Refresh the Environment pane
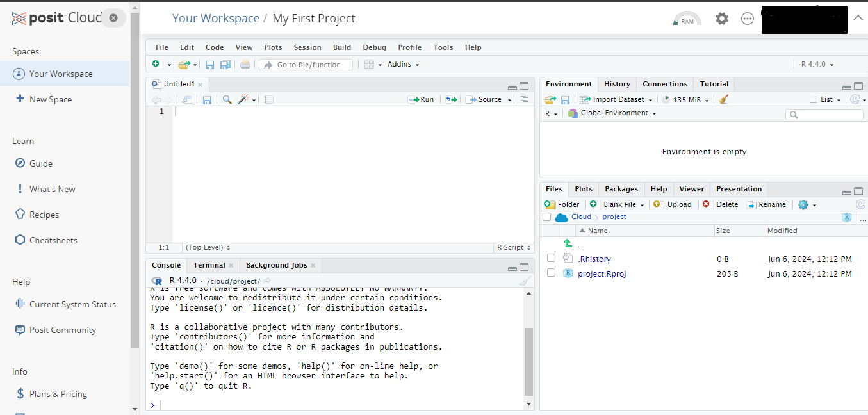868x415 pixels. point(855,100)
